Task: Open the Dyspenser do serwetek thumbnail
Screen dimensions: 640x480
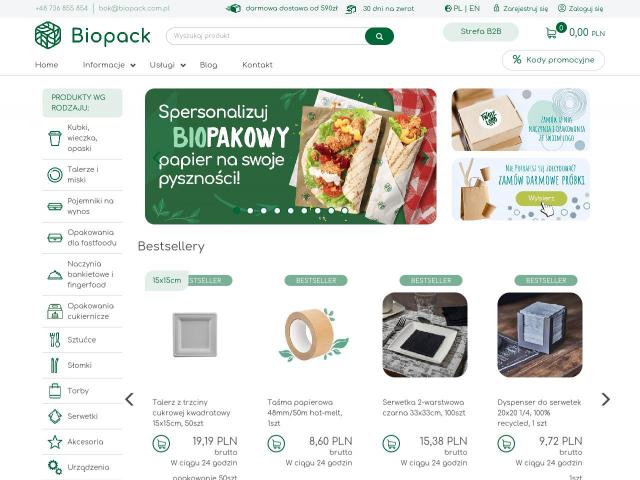Action: 540,335
